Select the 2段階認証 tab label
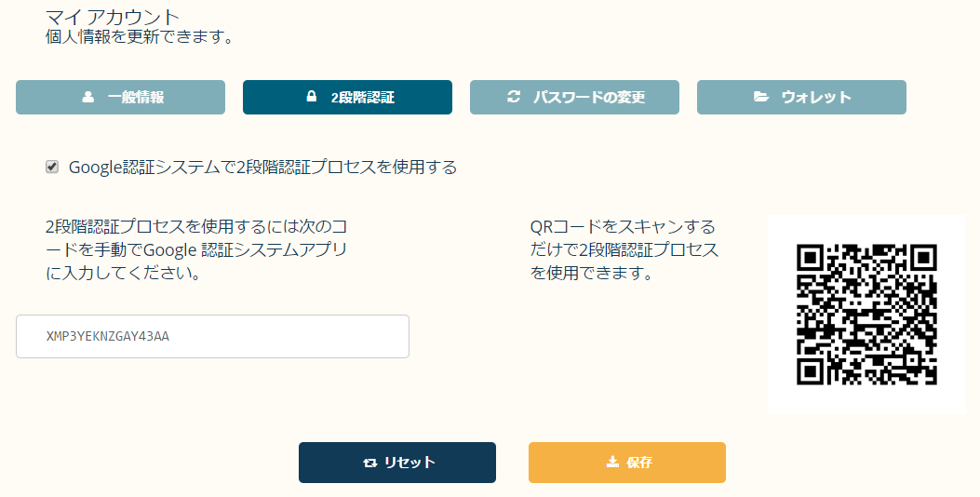980x497 pixels. 363,97
